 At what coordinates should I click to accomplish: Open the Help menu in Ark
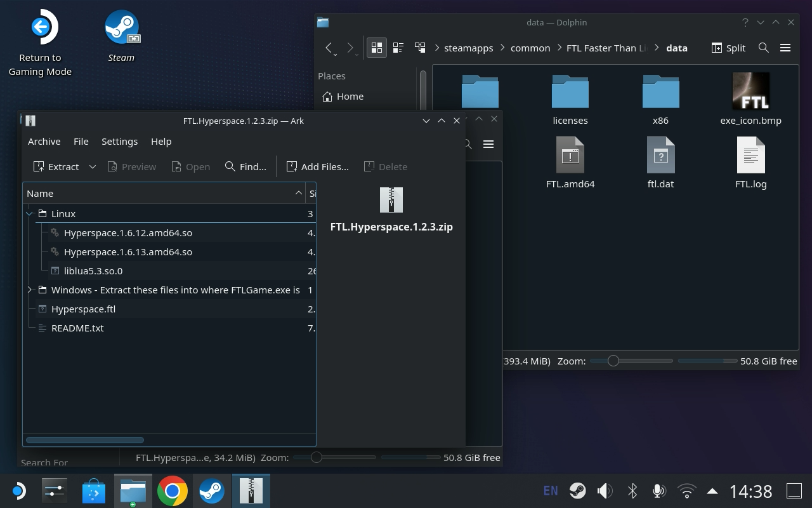point(161,141)
